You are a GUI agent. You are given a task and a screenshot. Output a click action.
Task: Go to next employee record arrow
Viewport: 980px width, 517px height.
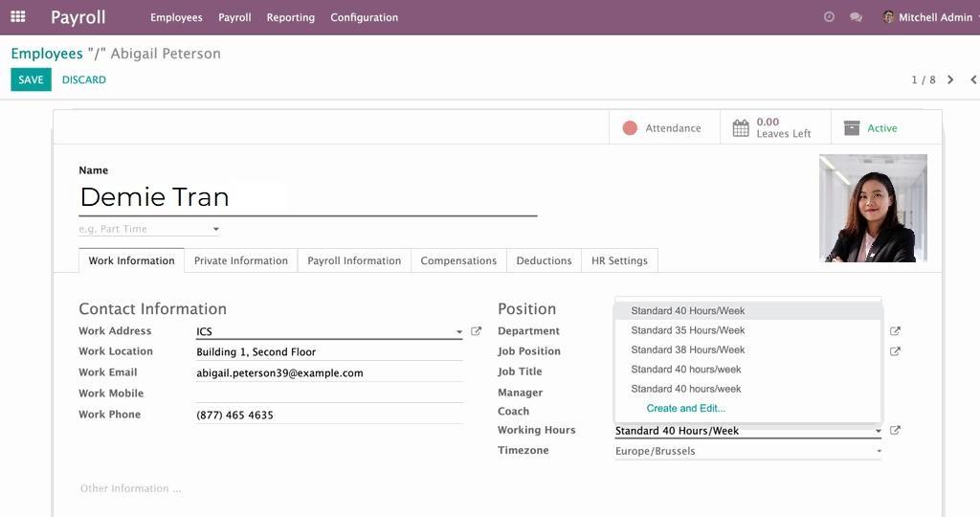(950, 79)
